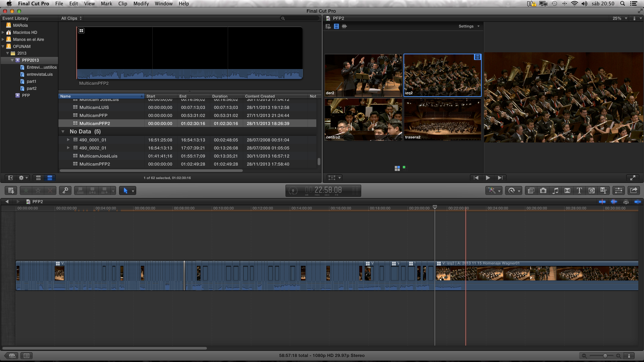Show the Inspector sliders button
The width and height of the screenshot is (644, 362).
619,191
